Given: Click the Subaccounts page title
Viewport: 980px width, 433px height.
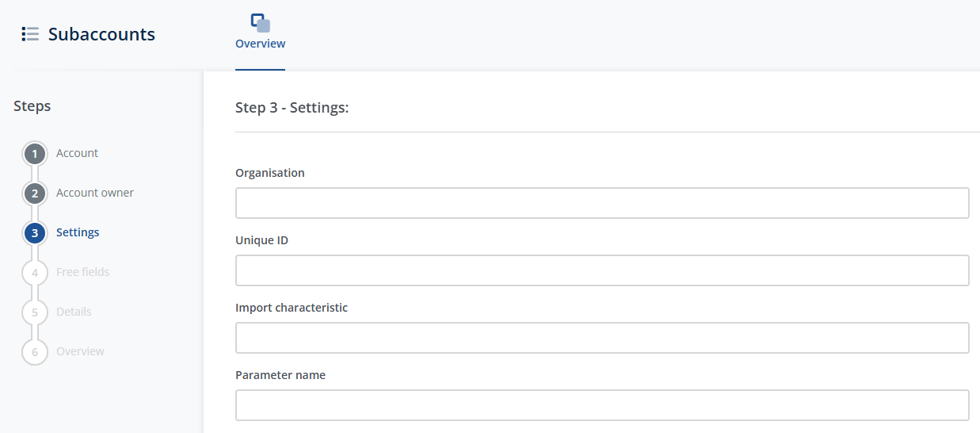Looking at the screenshot, I should pyautogui.click(x=101, y=34).
